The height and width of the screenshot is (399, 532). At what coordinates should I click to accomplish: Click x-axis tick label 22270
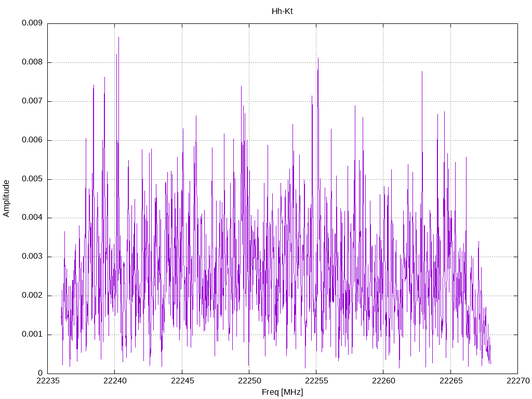(x=518, y=381)
